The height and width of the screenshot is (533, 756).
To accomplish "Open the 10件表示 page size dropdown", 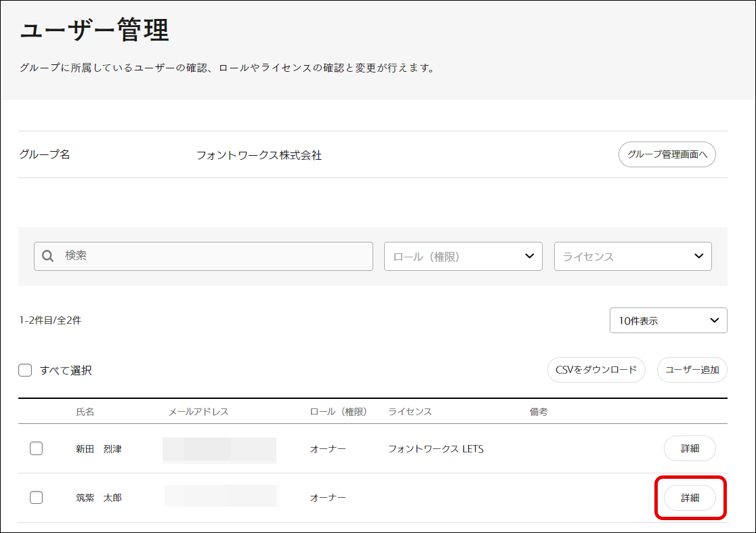I will [668, 320].
